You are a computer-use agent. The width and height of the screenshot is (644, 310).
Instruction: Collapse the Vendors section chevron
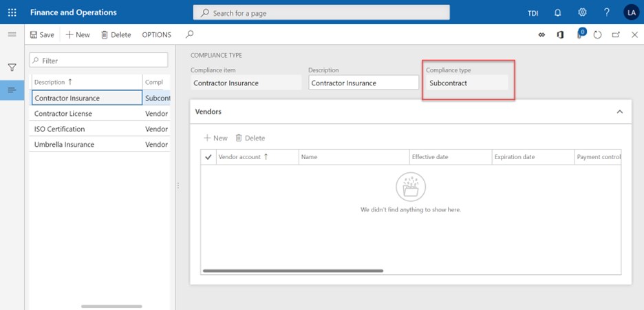[x=619, y=112]
